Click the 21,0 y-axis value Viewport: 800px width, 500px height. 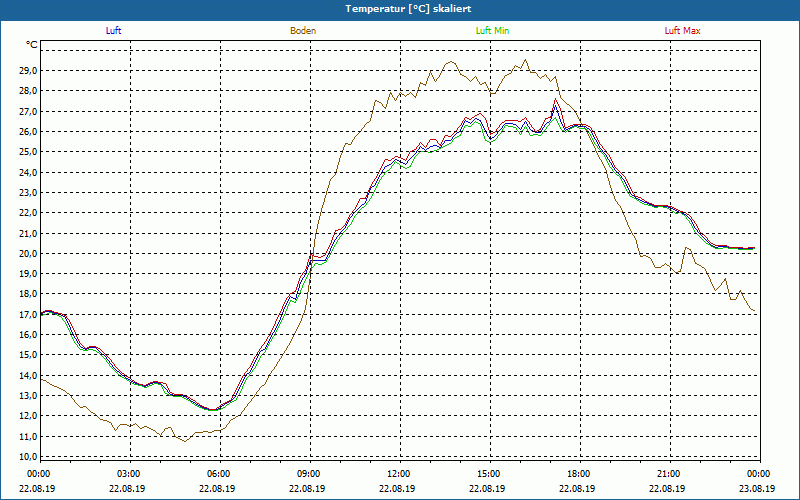[28, 233]
